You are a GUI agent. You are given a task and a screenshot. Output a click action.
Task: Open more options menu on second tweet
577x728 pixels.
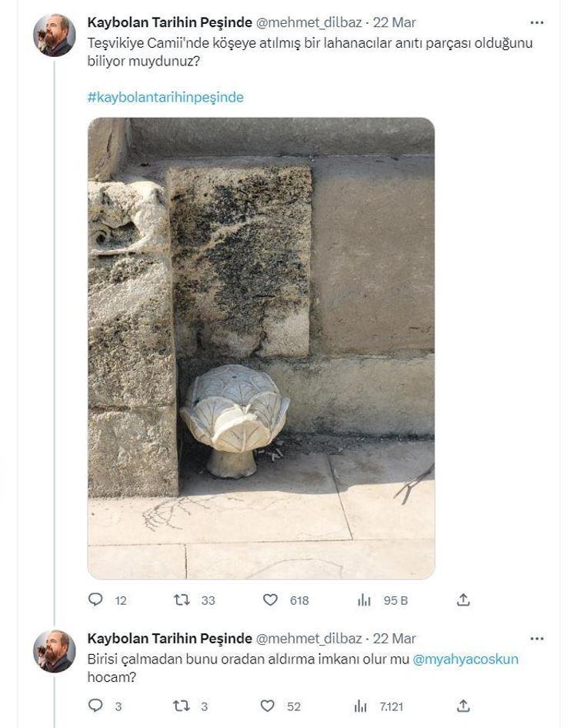[x=537, y=639]
